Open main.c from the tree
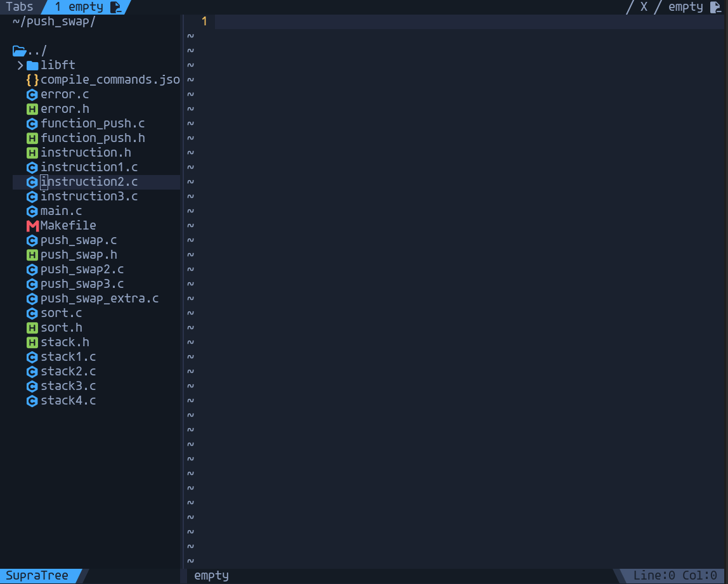 coord(62,211)
